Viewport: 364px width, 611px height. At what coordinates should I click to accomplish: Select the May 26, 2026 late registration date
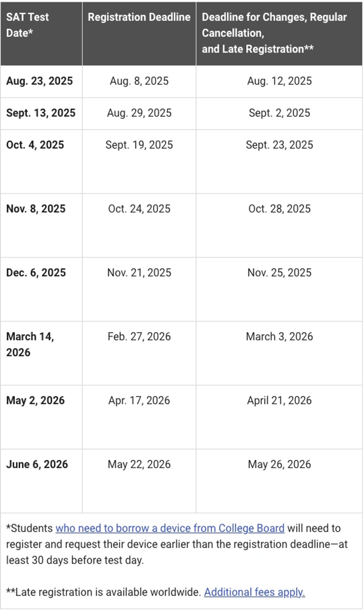tap(279, 464)
